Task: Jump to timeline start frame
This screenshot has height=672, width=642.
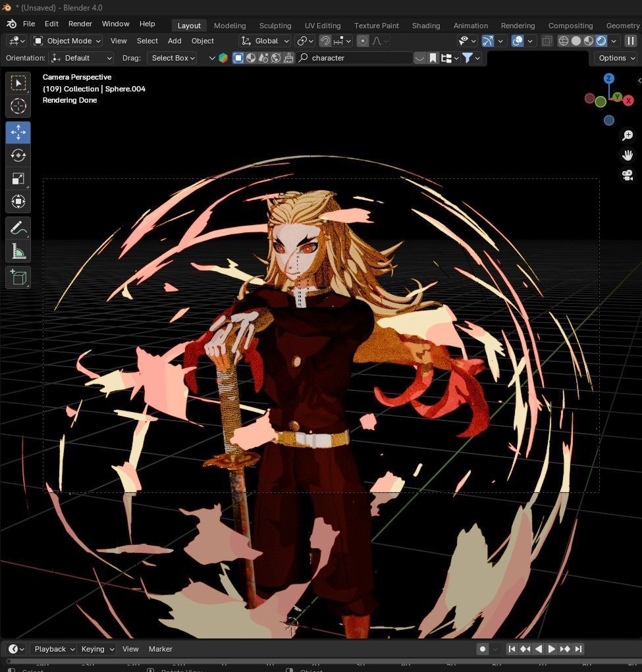Action: coord(512,649)
